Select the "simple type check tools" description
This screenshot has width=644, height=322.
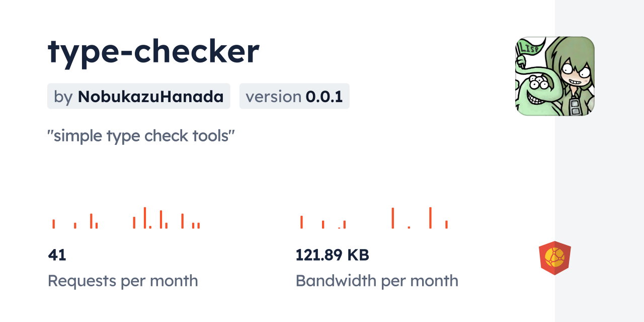141,136
